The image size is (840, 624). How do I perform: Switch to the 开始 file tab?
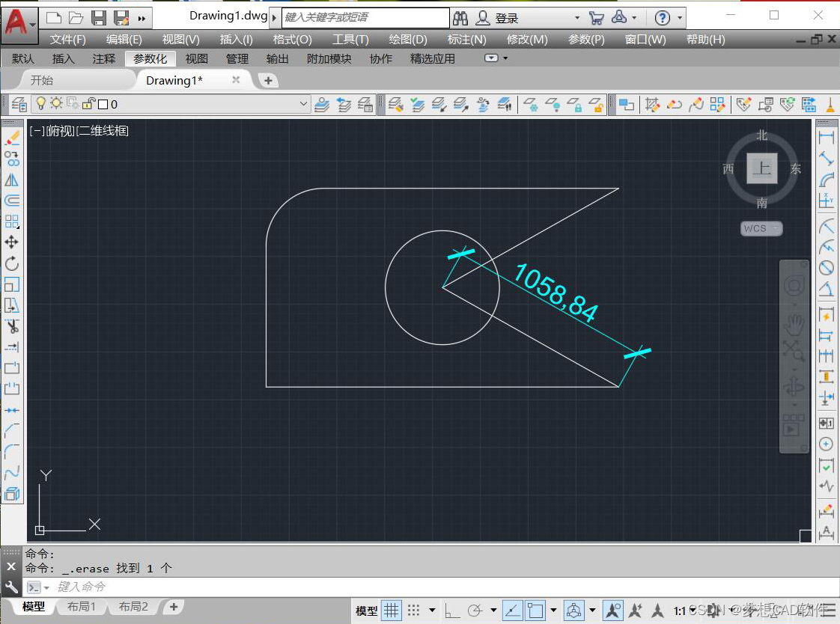point(42,80)
